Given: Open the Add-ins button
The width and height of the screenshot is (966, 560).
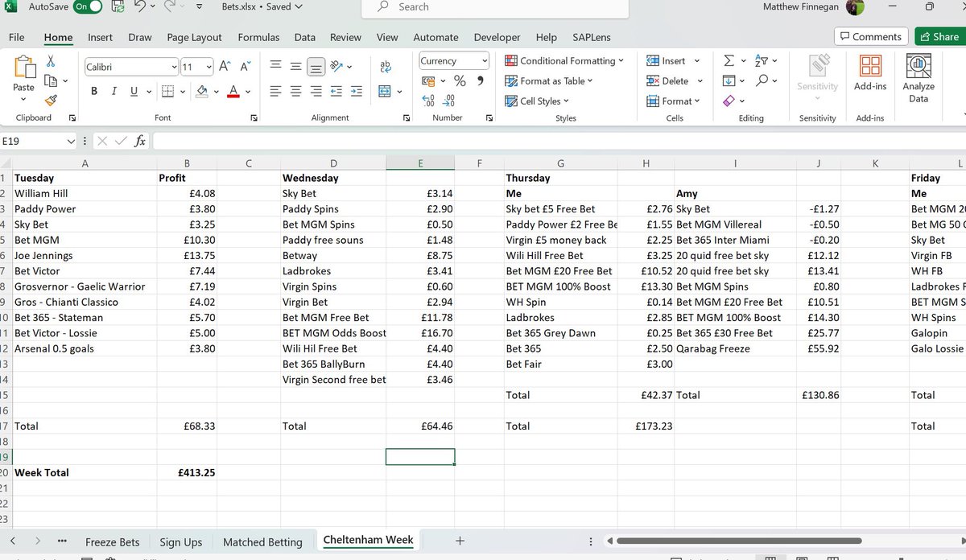Looking at the screenshot, I should point(870,72).
